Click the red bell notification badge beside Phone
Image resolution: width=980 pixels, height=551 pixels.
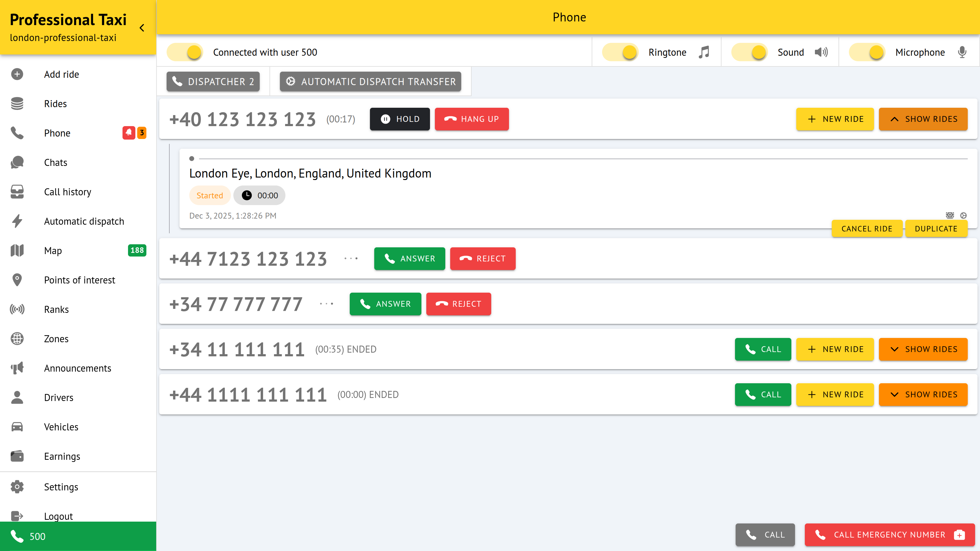129,133
